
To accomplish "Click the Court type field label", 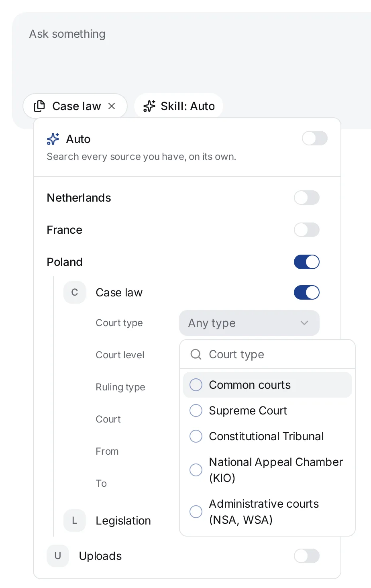I will (x=119, y=323).
